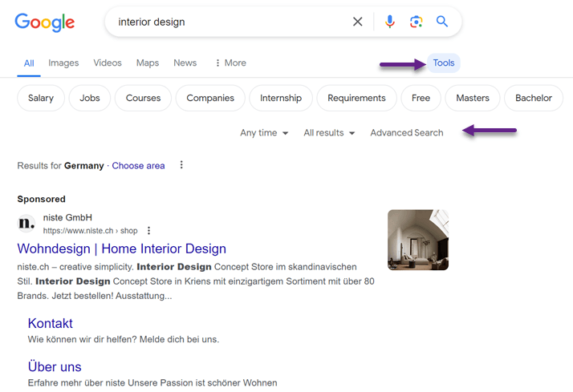Open the Kontakt sitelink
The image size is (573, 392).
(51, 323)
